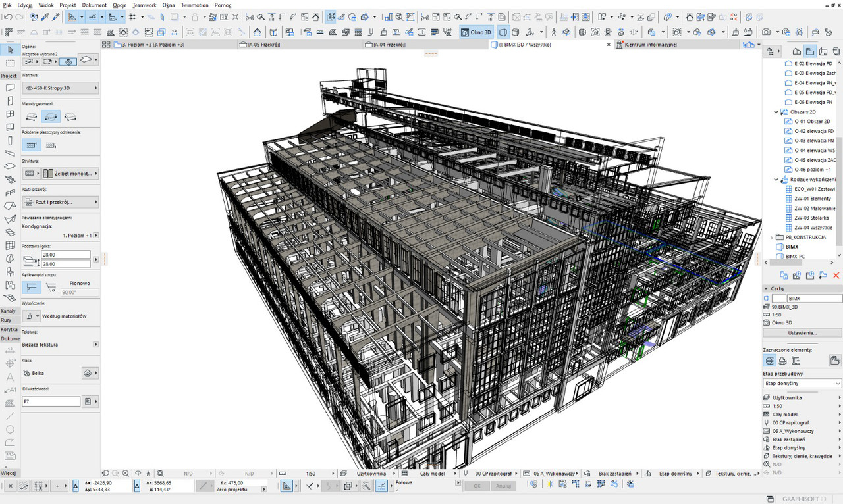Toggle the first Zaznaczone elementy icon
The image size is (843, 504).
tap(769, 361)
